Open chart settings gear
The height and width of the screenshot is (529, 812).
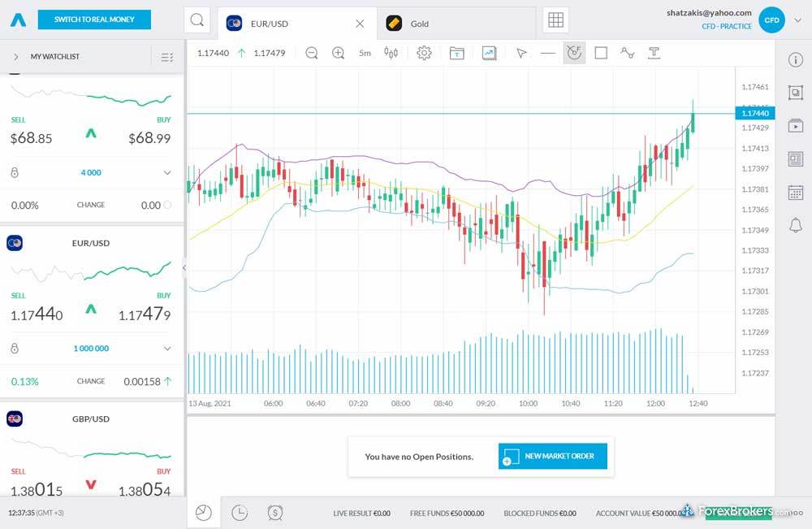pos(424,53)
